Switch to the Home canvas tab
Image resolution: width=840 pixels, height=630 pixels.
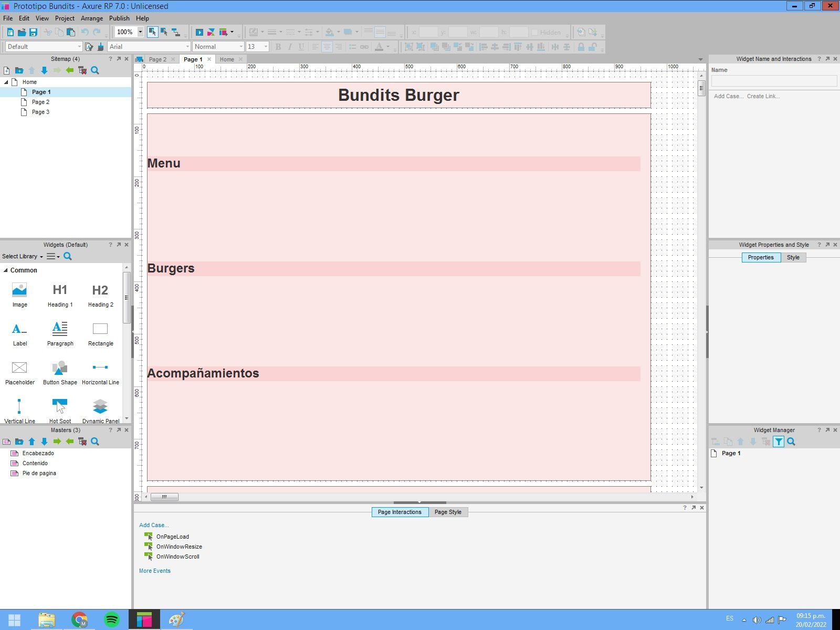[227, 59]
